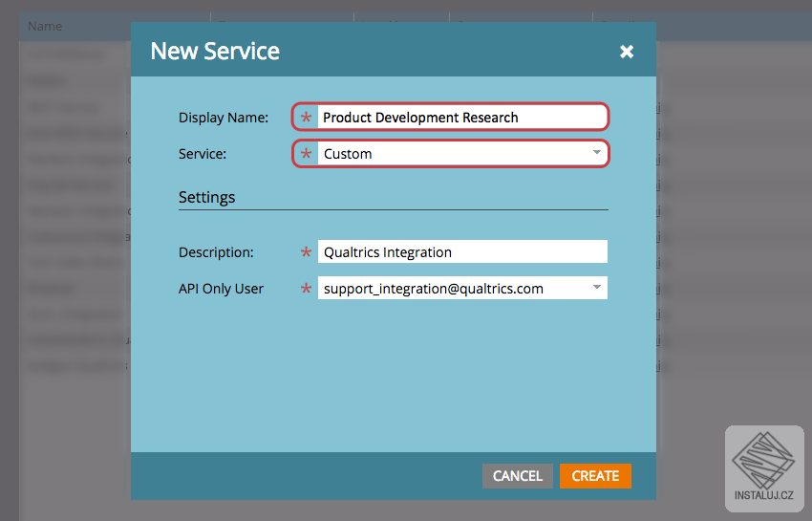Click the Name column header
Screen dimensions: 812x521
[45, 26]
